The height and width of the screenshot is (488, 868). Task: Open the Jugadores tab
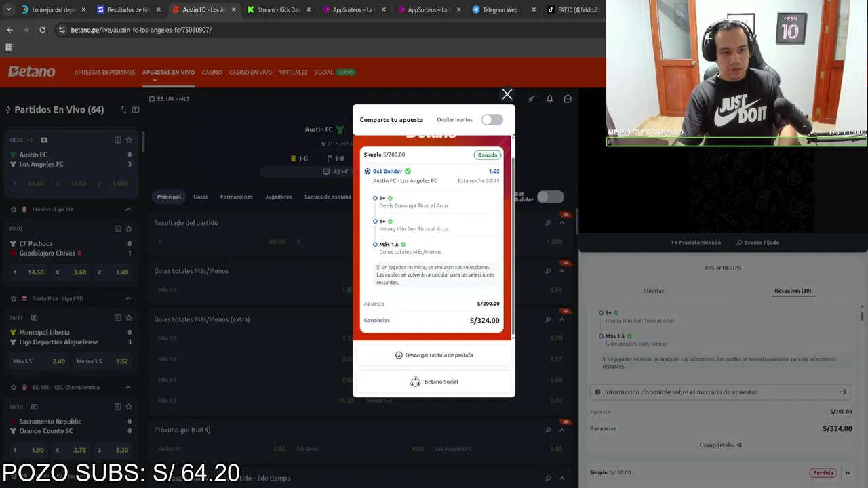pyautogui.click(x=279, y=197)
